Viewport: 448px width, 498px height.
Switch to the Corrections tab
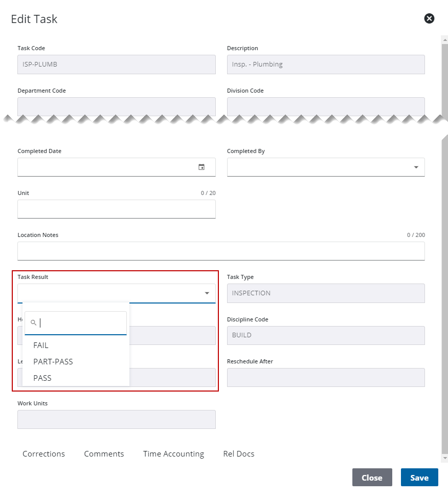43,454
